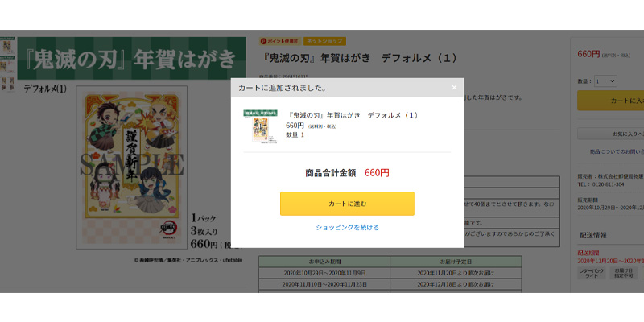Screen dimensions: 644x322
Task: Click the お気に入りへ button
Action: pyautogui.click(x=610, y=134)
